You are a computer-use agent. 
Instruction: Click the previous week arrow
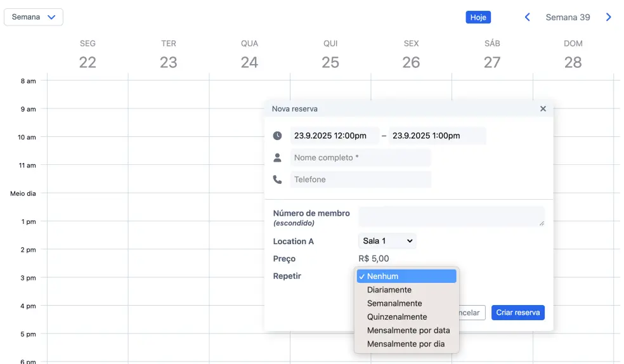tap(527, 17)
